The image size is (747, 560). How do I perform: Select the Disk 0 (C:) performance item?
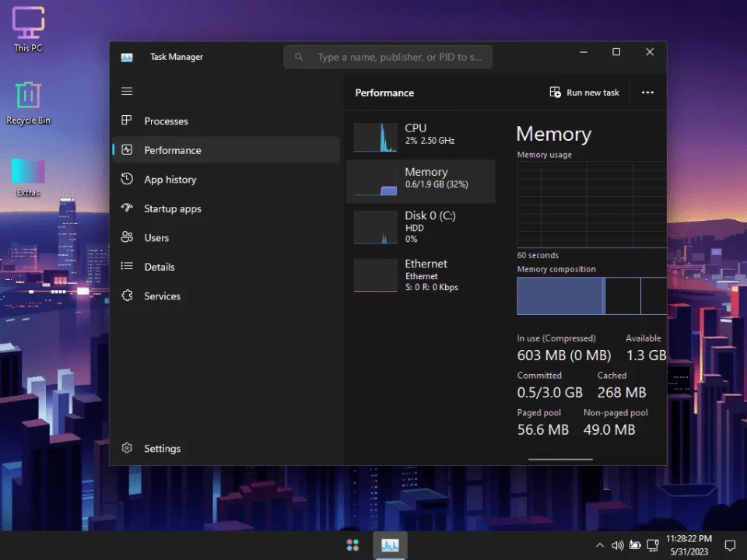421,227
